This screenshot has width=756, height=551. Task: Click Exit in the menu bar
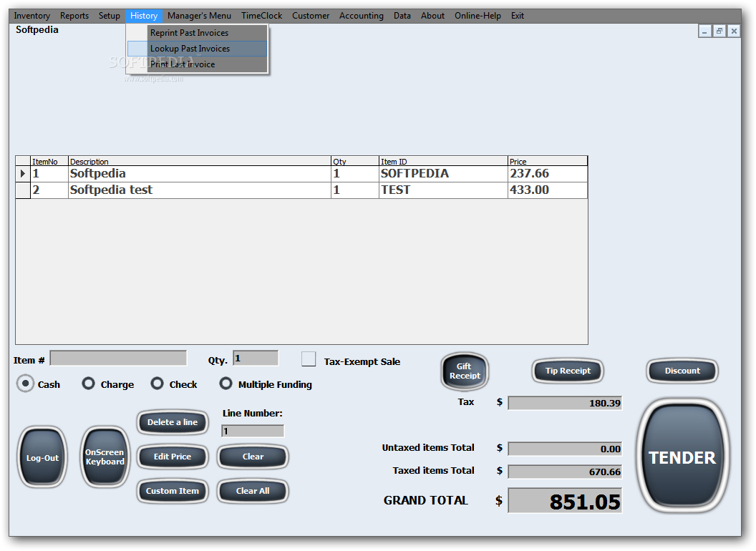point(518,16)
